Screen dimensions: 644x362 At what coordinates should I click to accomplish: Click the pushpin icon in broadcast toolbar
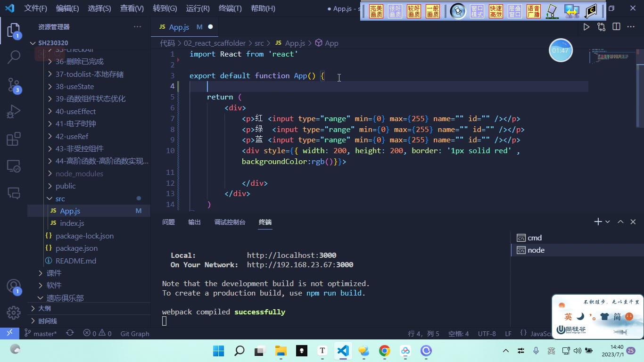tap(457, 11)
